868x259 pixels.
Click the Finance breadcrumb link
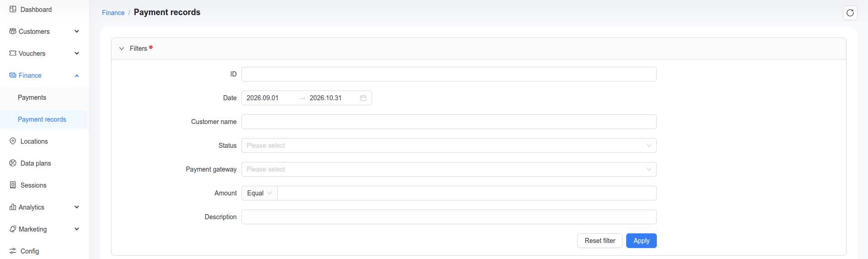113,13
